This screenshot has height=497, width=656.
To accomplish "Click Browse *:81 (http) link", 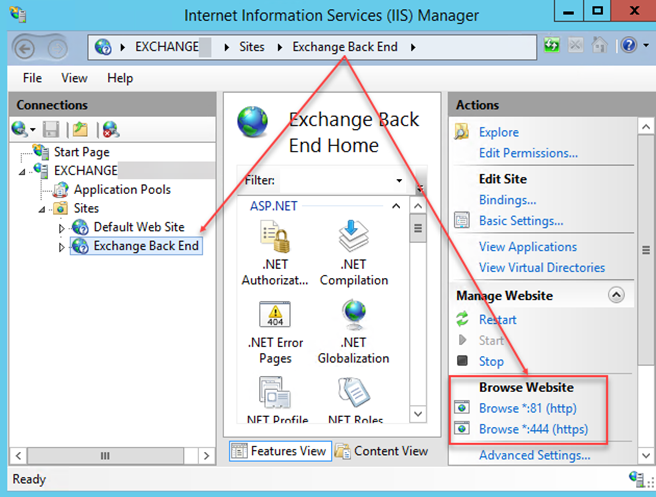I will (528, 408).
